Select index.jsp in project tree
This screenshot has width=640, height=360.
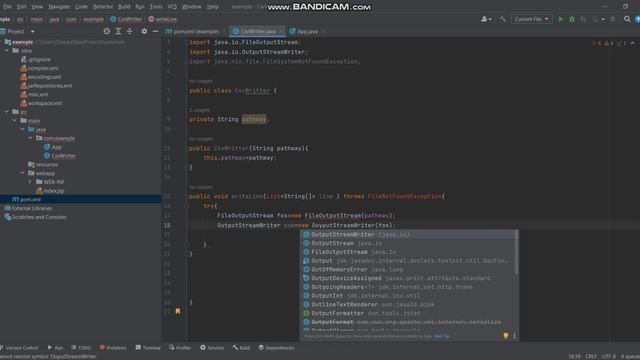[x=53, y=191]
